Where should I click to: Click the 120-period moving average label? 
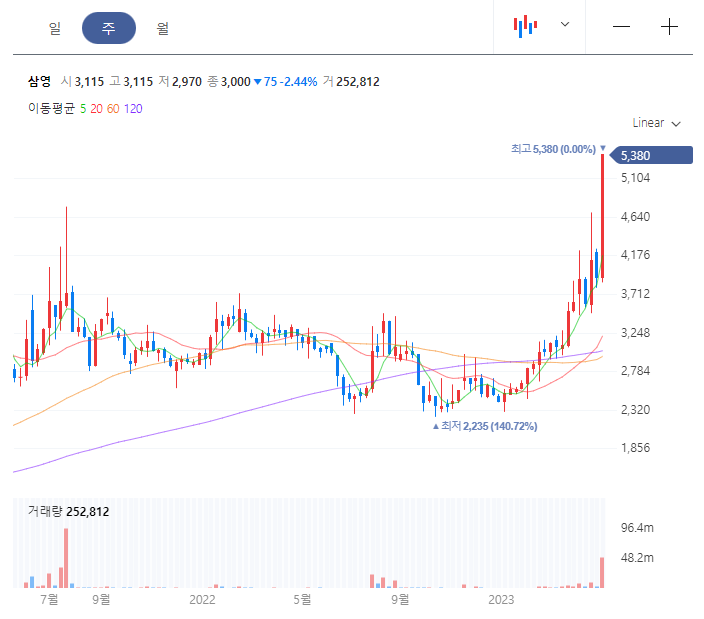(x=133, y=109)
